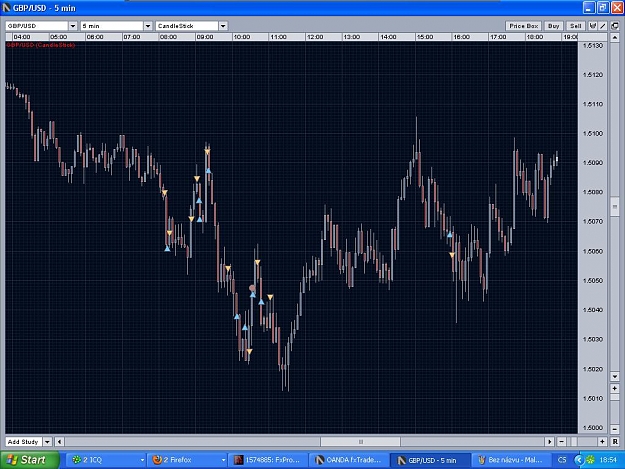Click the horizontal zoom in plus button
The image size is (625, 469).
(602, 442)
